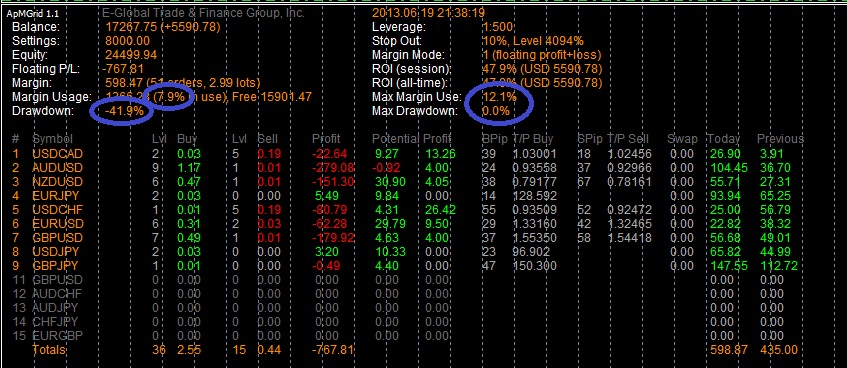Click AUDUSD Buy lot size "1.17"
The height and width of the screenshot is (368, 847).
(x=189, y=167)
